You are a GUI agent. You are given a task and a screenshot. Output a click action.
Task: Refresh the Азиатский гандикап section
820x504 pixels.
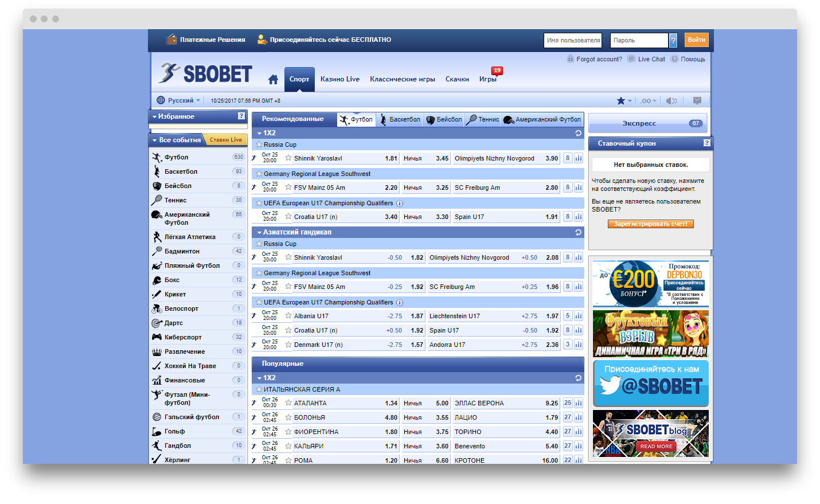pos(578,232)
